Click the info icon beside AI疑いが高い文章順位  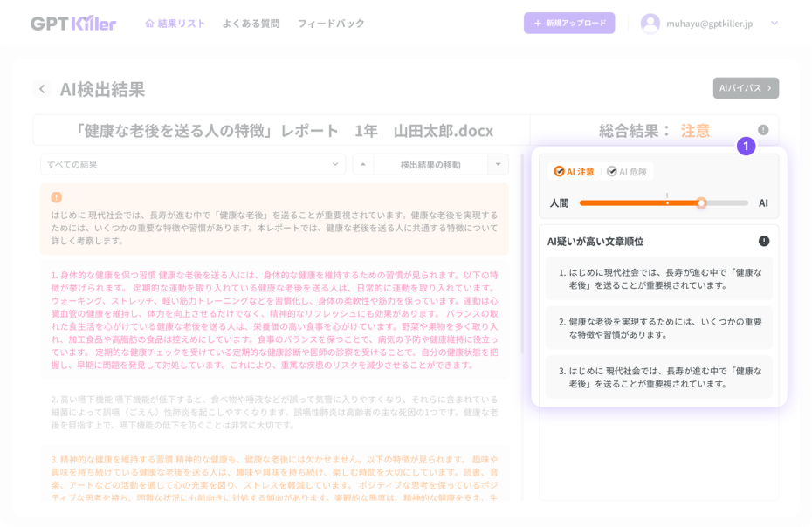click(x=764, y=241)
